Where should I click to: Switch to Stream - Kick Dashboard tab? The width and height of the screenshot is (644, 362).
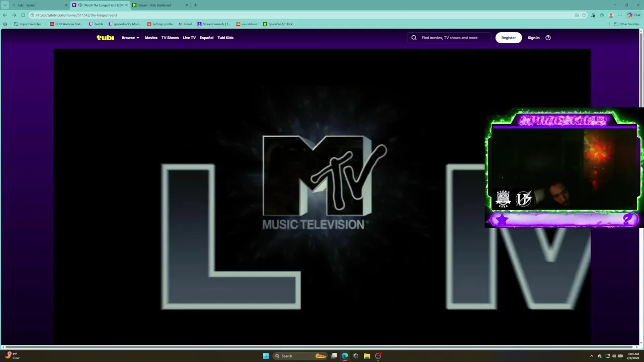pos(160,5)
